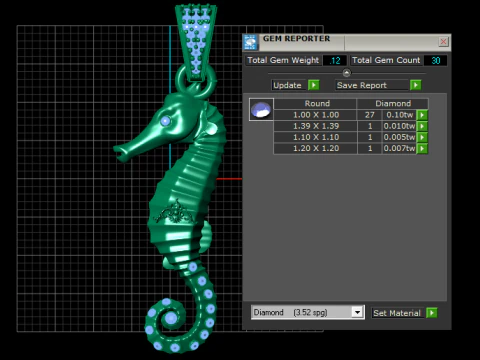Click green arrow on 1.20 X 1.20 row

click(x=422, y=148)
